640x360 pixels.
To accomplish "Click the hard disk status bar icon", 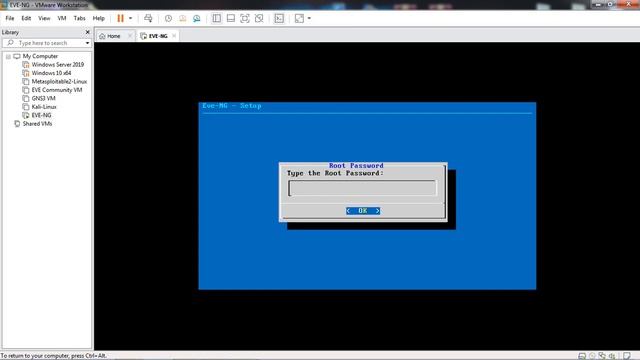I will [582, 356].
